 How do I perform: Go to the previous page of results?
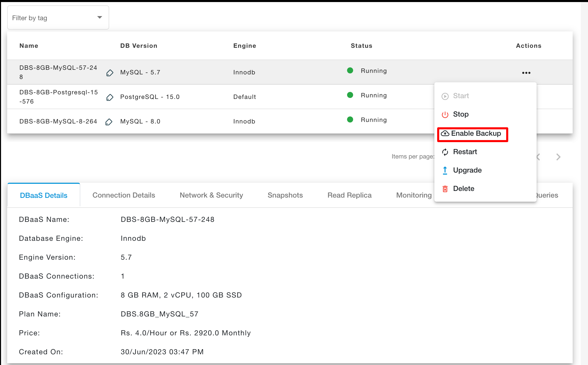pyautogui.click(x=539, y=157)
